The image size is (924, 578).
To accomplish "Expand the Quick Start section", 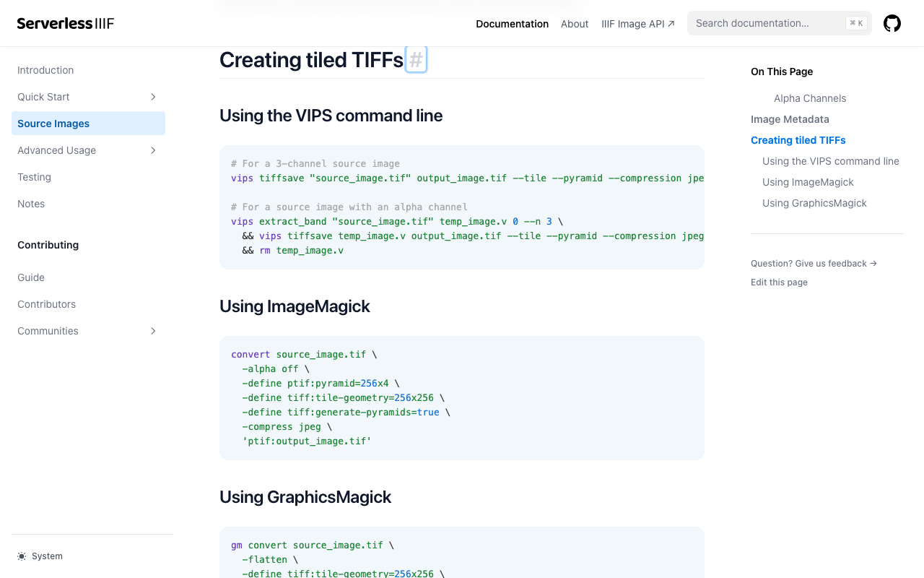I will pyautogui.click(x=152, y=97).
